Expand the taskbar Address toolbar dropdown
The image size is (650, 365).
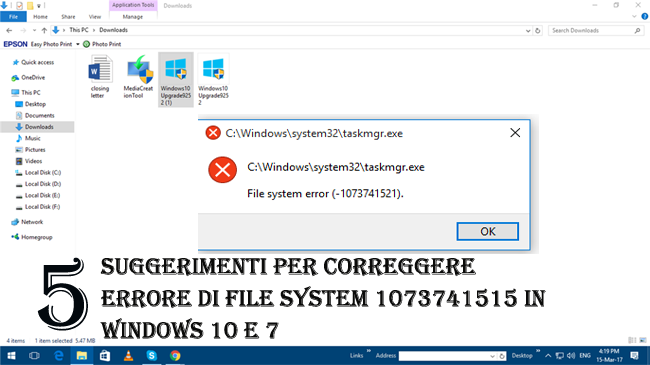coord(492,356)
